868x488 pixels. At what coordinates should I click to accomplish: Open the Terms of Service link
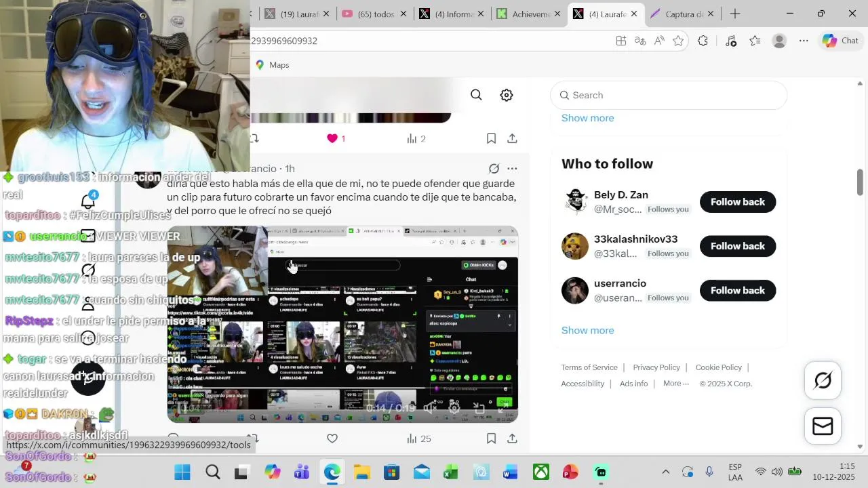589,367
